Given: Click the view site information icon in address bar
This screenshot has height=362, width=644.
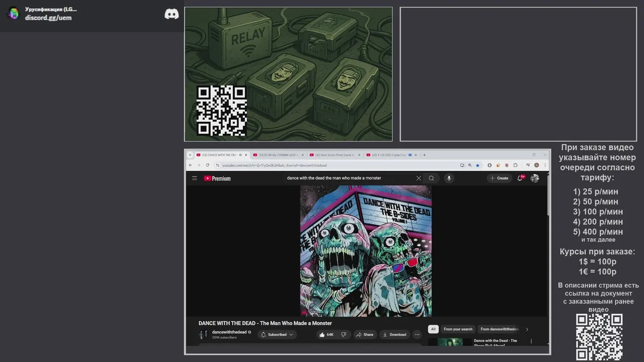Looking at the screenshot, I should pos(217,165).
